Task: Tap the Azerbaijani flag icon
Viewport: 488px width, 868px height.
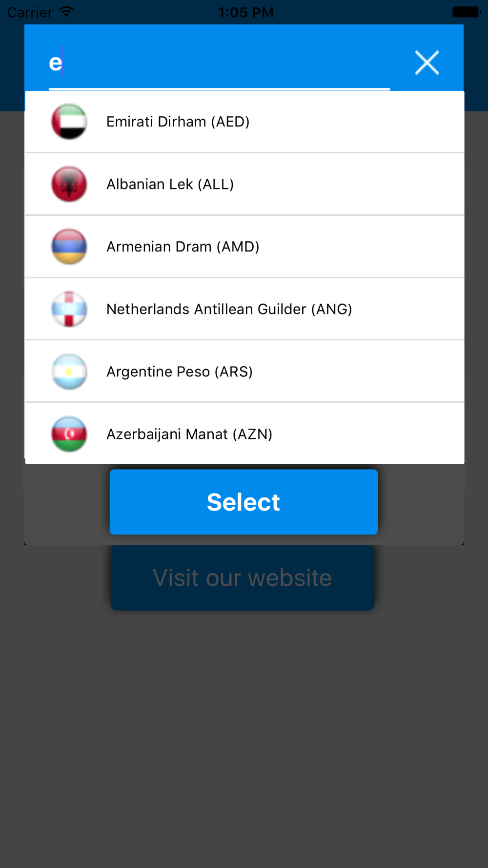Action: 69,434
